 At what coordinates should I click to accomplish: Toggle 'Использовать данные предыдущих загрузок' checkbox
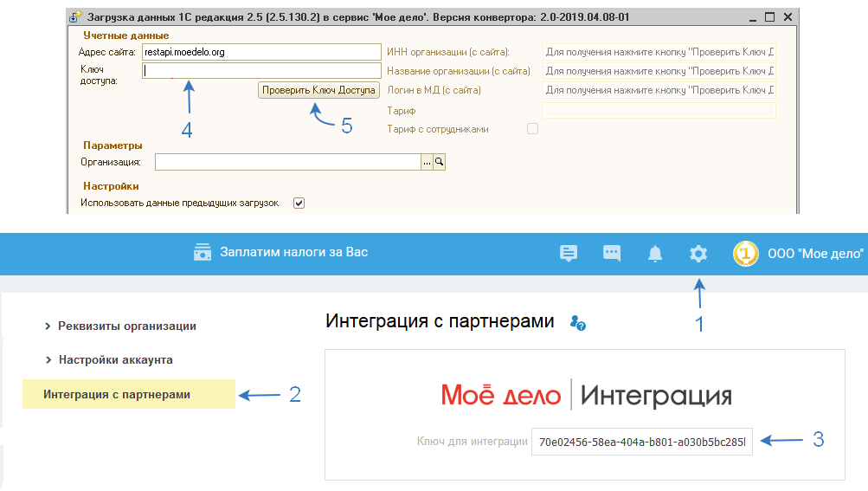point(299,203)
